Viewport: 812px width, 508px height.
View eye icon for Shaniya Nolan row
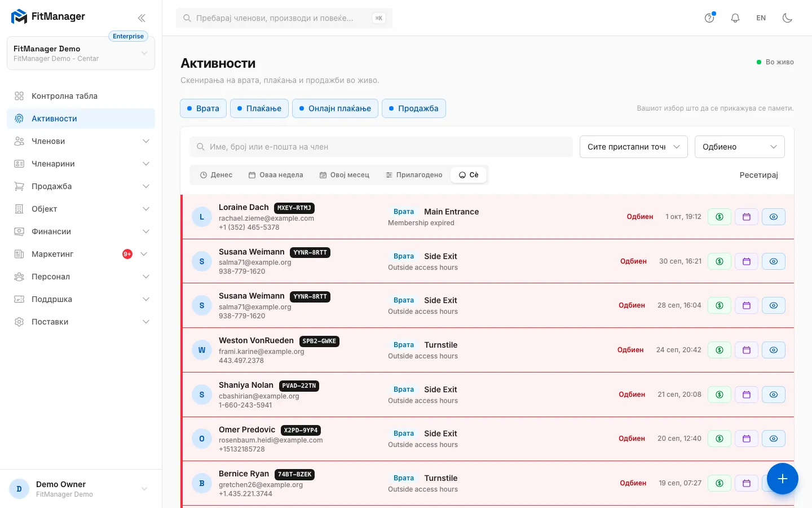point(774,395)
